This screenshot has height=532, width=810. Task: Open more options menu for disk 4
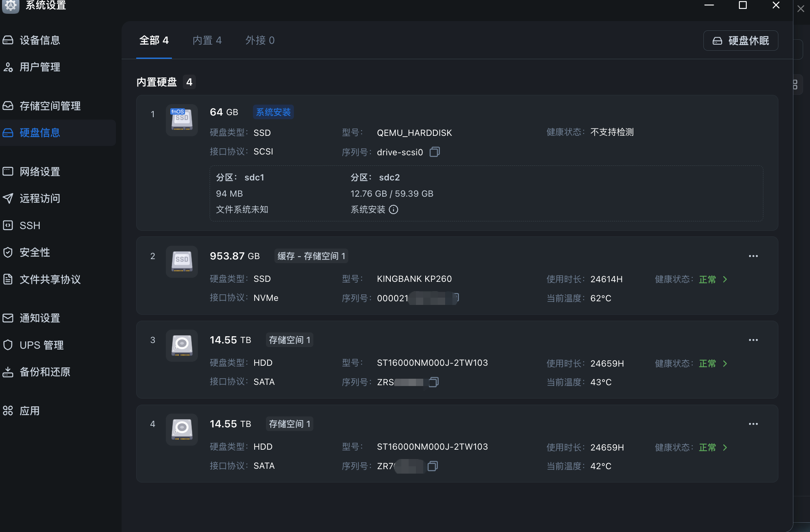(x=753, y=424)
